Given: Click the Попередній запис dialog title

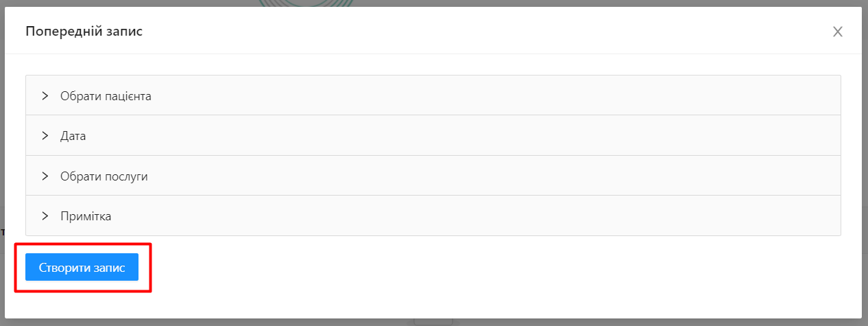Looking at the screenshot, I should click(84, 32).
